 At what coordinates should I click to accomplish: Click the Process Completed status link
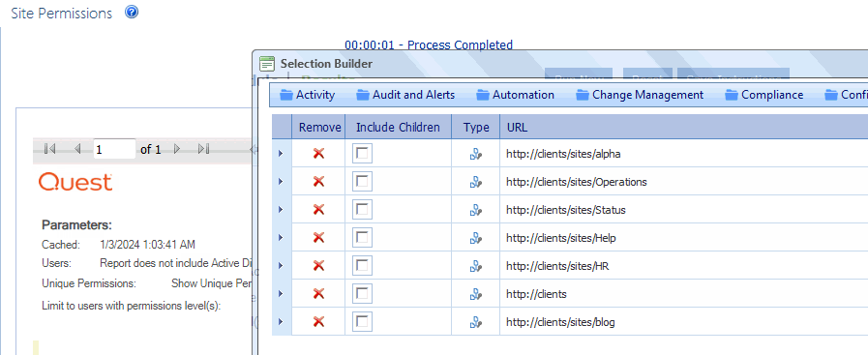tap(429, 44)
